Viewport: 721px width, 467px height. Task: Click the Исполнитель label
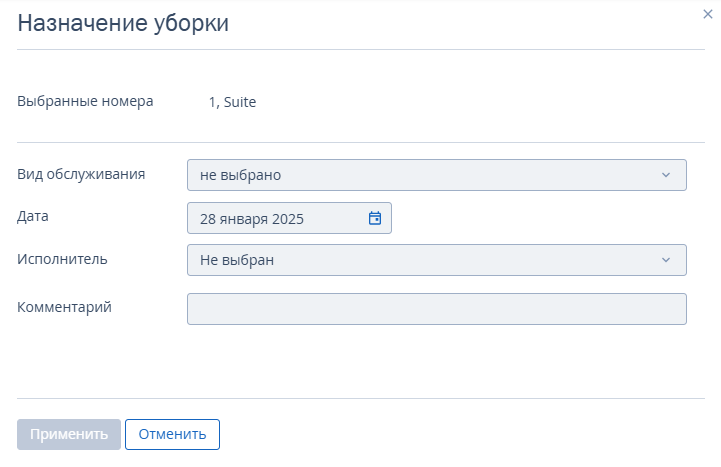click(x=62, y=259)
